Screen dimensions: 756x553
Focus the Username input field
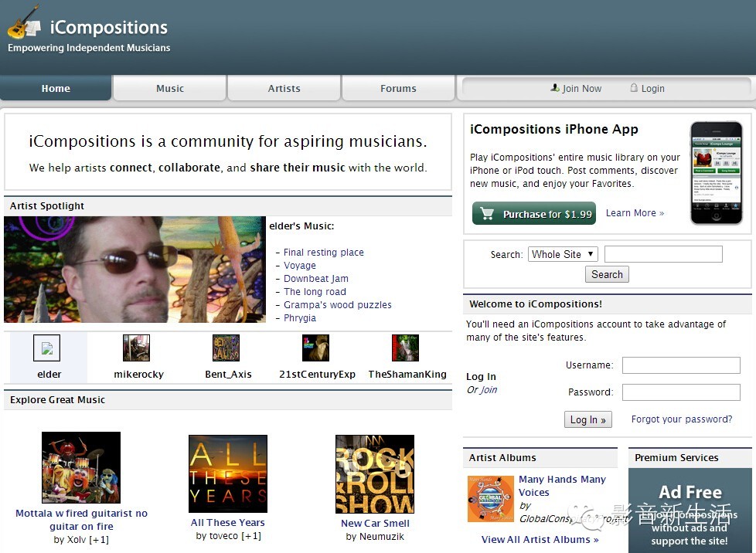click(x=680, y=365)
